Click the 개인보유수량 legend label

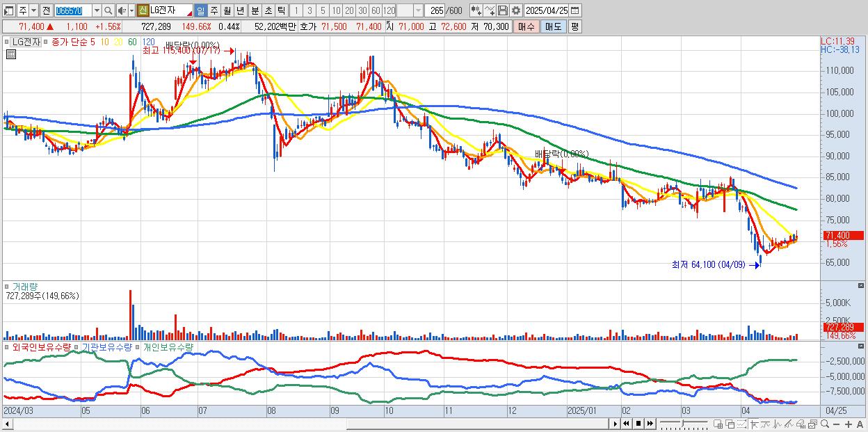tap(170, 346)
